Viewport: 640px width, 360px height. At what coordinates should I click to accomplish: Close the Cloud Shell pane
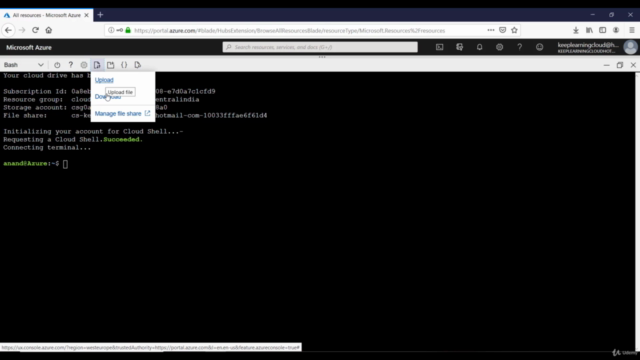(633, 65)
